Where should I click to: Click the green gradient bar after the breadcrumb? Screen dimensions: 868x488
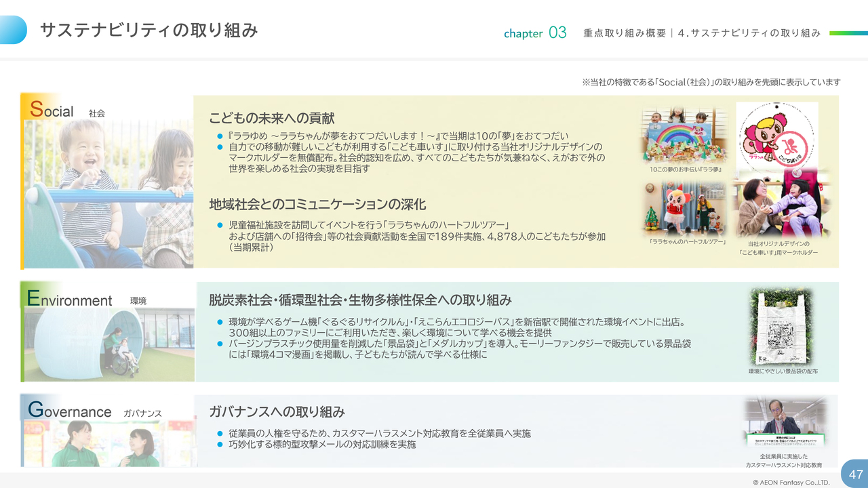pyautogui.click(x=848, y=33)
